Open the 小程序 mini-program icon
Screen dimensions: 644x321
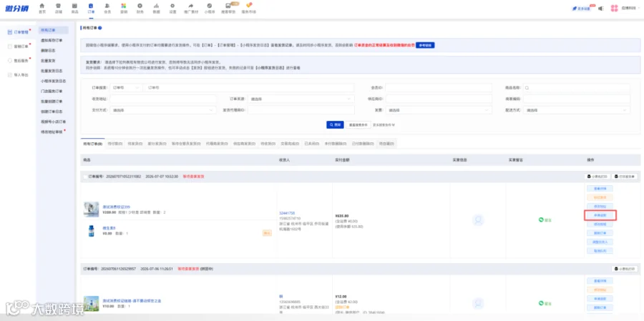tap(210, 6)
